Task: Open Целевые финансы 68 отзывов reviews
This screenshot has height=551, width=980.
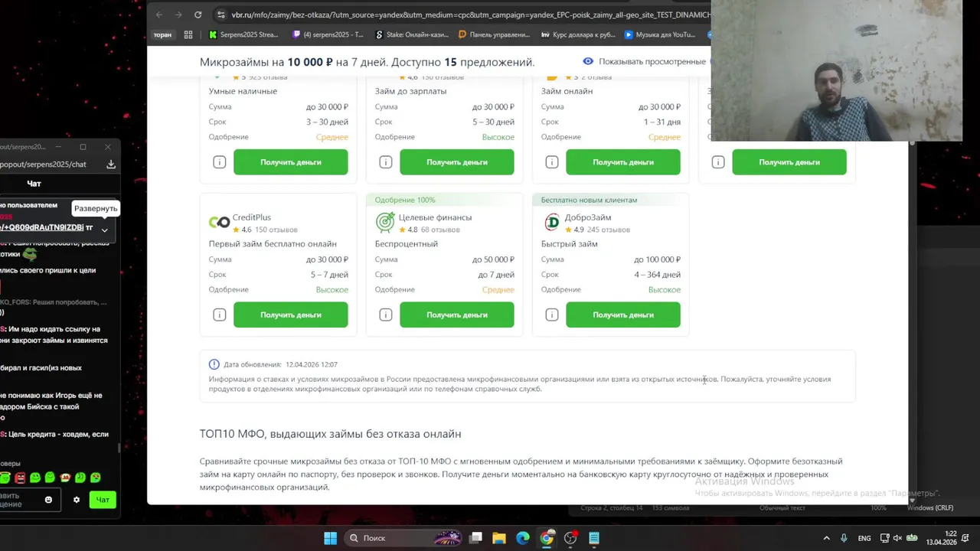Action: tap(439, 230)
